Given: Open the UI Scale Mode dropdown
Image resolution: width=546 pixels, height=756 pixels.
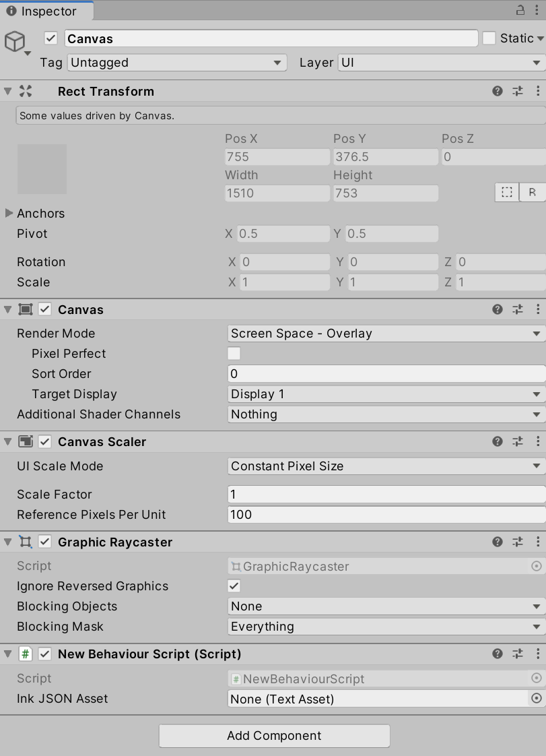Looking at the screenshot, I should click(x=386, y=466).
